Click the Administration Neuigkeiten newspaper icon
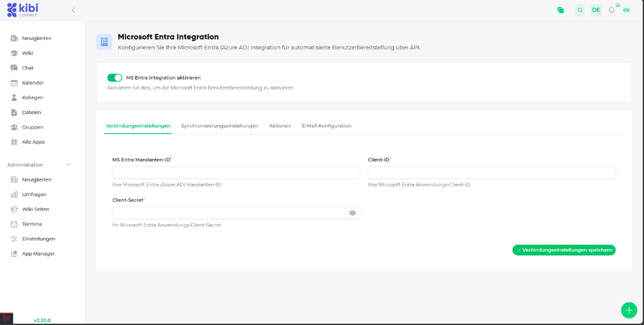Viewport: 644px width, 325px height. tap(14, 179)
